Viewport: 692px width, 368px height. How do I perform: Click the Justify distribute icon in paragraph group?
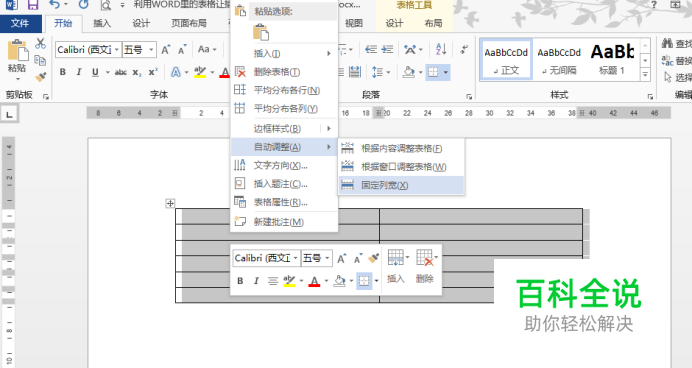click(355, 72)
